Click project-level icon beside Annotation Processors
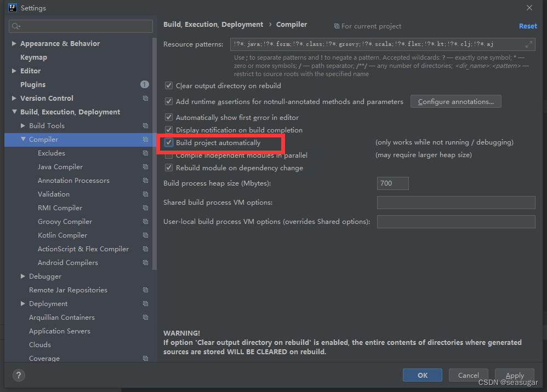The image size is (547, 392). 145,181
